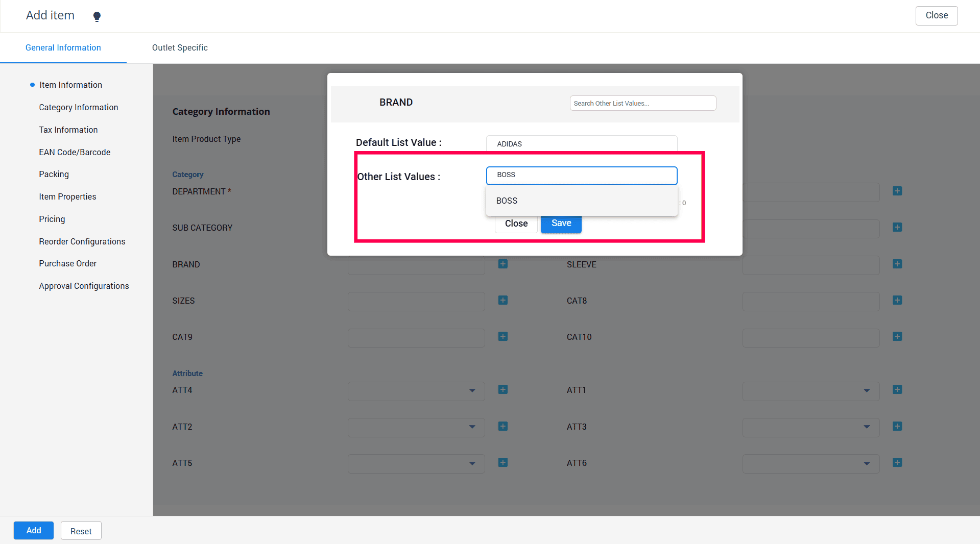The width and height of the screenshot is (980, 544).
Task: Open the ATT6 dropdown list
Action: [x=811, y=464]
